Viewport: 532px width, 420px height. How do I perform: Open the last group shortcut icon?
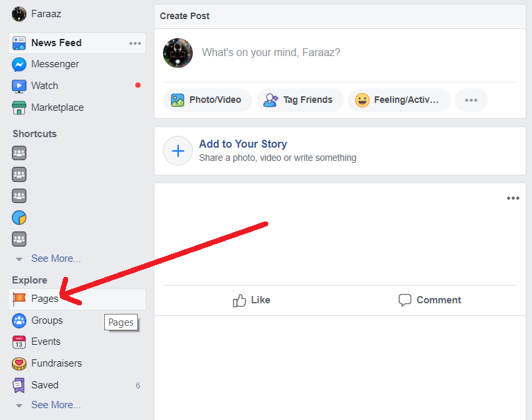coord(19,239)
